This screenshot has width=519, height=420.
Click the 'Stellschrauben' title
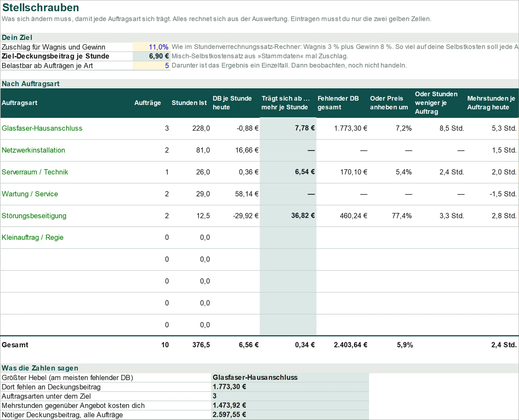(41, 7)
